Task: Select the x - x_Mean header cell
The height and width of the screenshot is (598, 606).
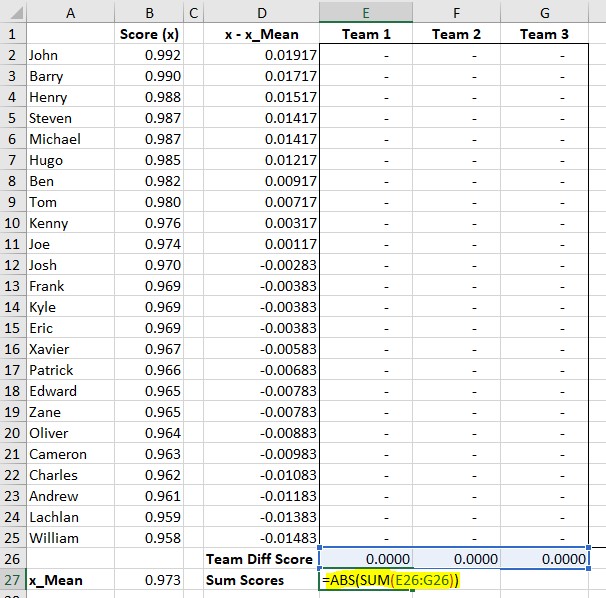Action: click(x=261, y=34)
